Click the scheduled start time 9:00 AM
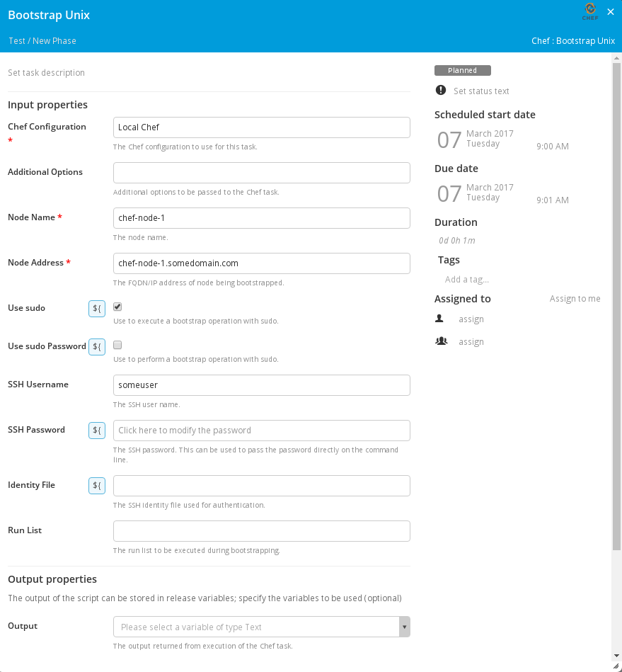The width and height of the screenshot is (622, 672). pos(553,146)
